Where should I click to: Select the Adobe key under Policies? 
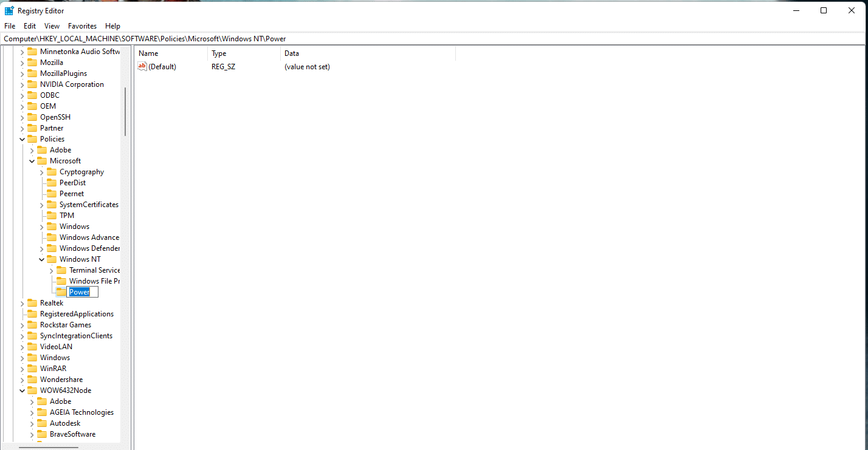pos(60,150)
